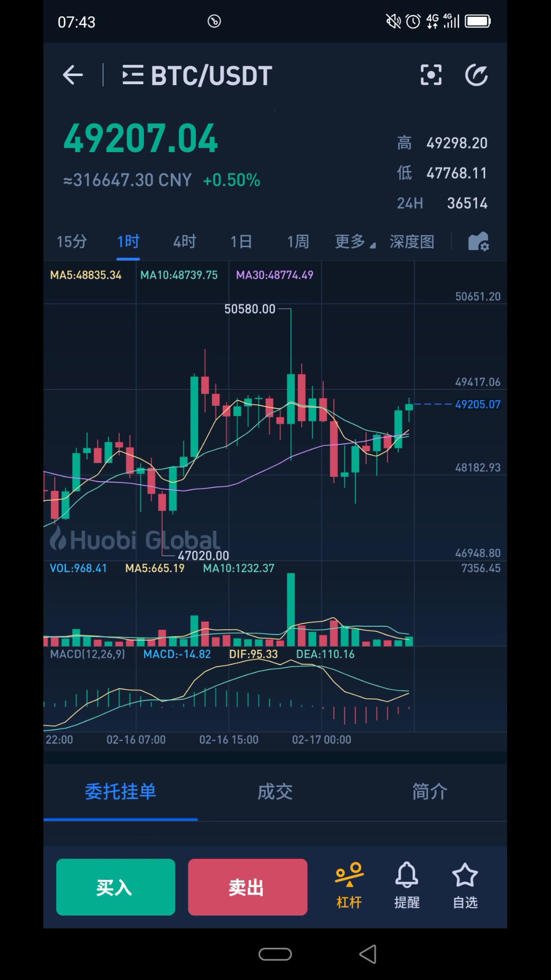
Task: Tap the 47020.00 low price label
Action: pyautogui.click(x=203, y=555)
